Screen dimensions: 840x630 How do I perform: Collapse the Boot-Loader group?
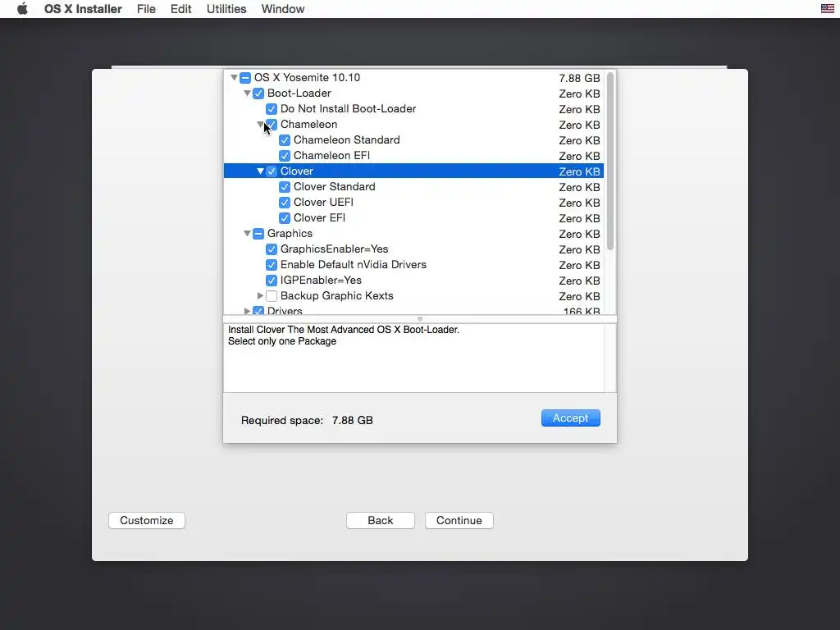[247, 94]
